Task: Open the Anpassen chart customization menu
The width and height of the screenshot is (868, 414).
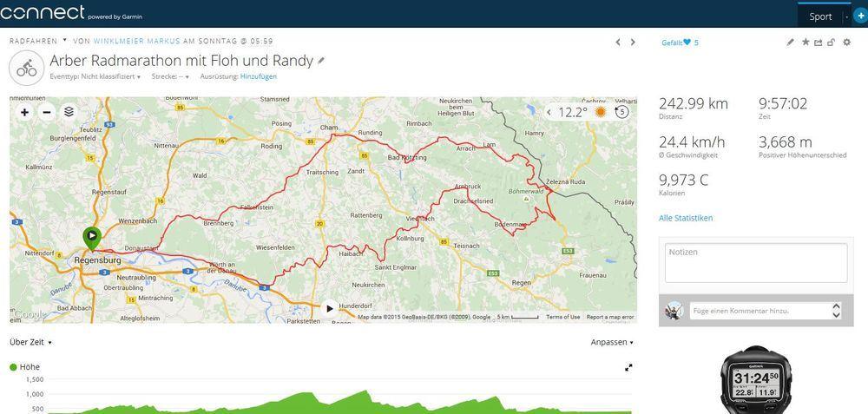Action: (x=612, y=343)
